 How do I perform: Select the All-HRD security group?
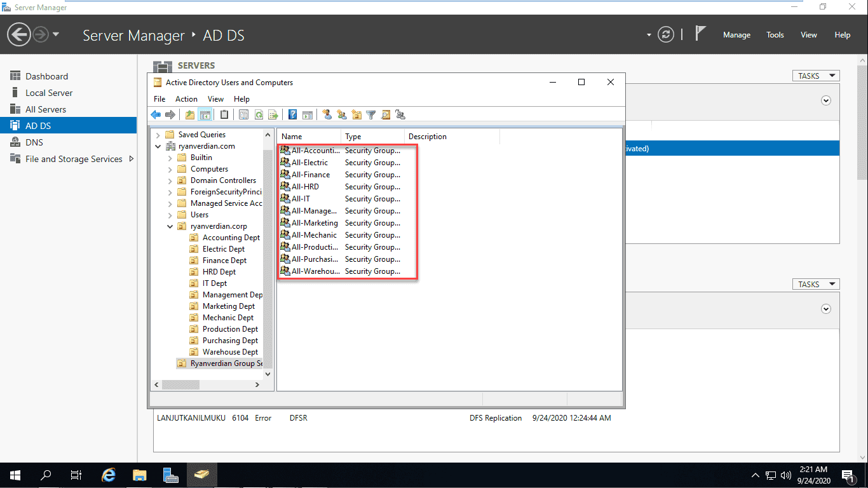coord(305,187)
